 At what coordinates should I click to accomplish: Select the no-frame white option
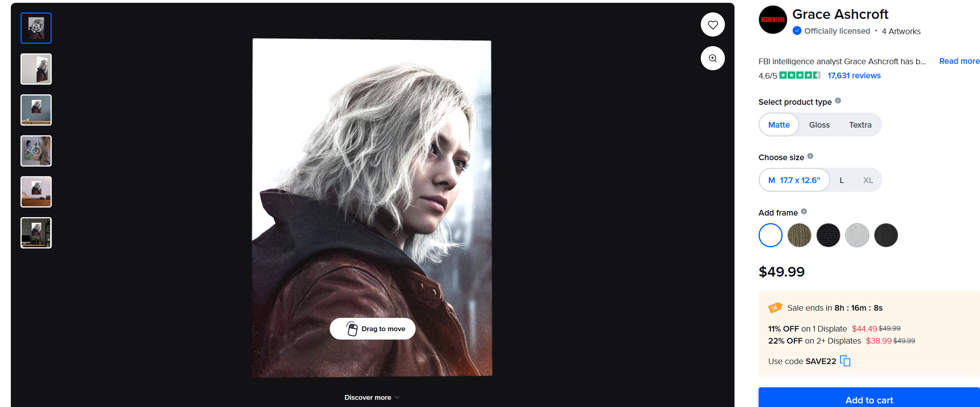[x=770, y=235]
